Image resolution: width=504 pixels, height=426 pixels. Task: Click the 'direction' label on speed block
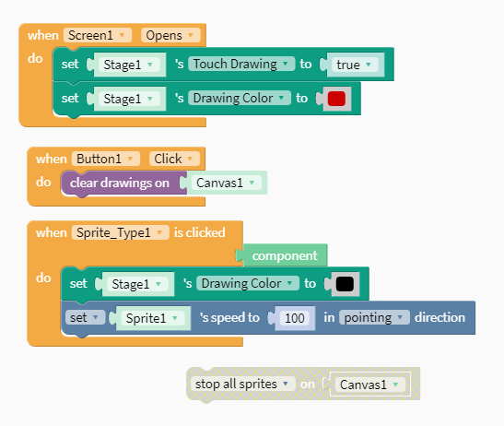pyautogui.click(x=440, y=317)
